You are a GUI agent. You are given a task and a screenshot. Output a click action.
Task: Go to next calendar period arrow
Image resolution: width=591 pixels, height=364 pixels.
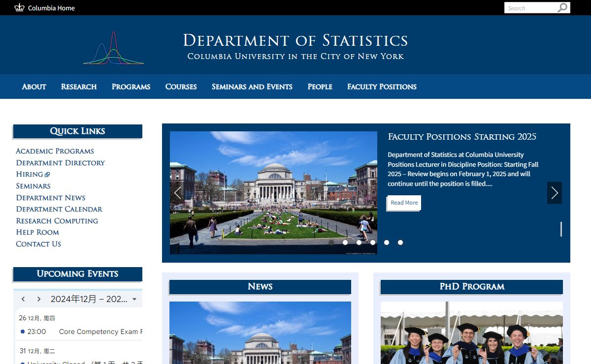click(x=39, y=299)
